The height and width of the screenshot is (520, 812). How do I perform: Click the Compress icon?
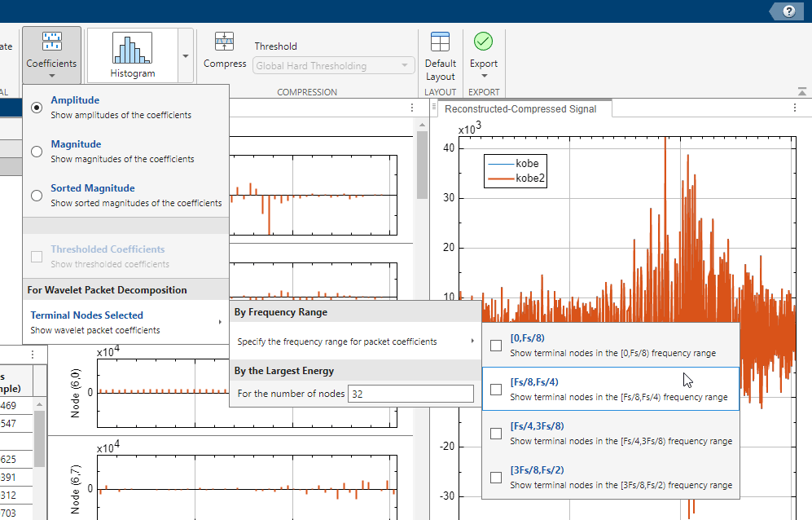tap(224, 42)
